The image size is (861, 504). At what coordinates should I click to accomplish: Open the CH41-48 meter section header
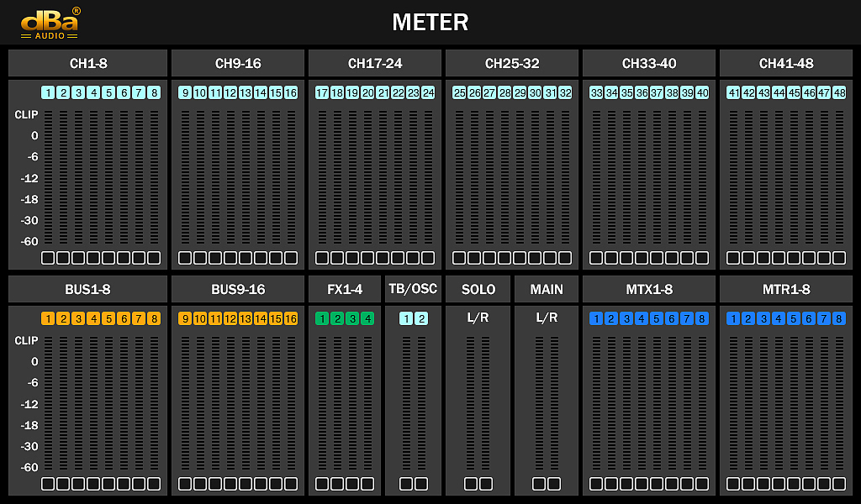(784, 63)
